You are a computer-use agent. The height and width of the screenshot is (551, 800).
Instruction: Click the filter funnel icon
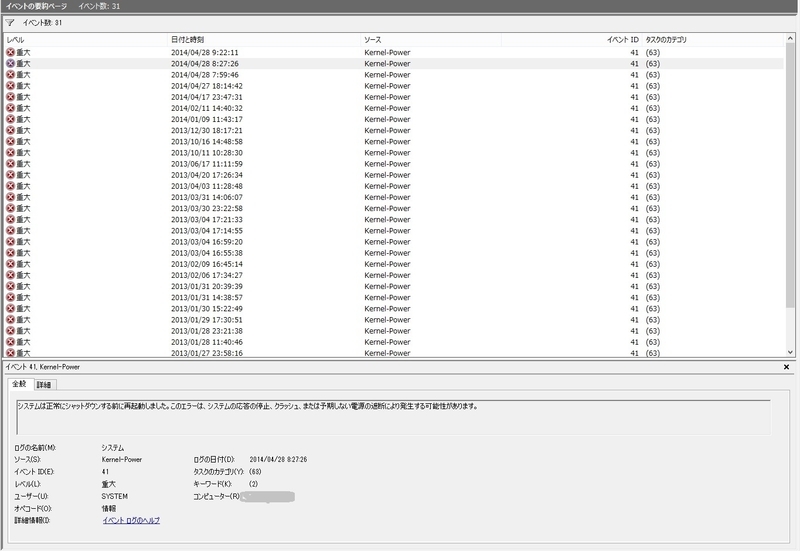[x=10, y=22]
